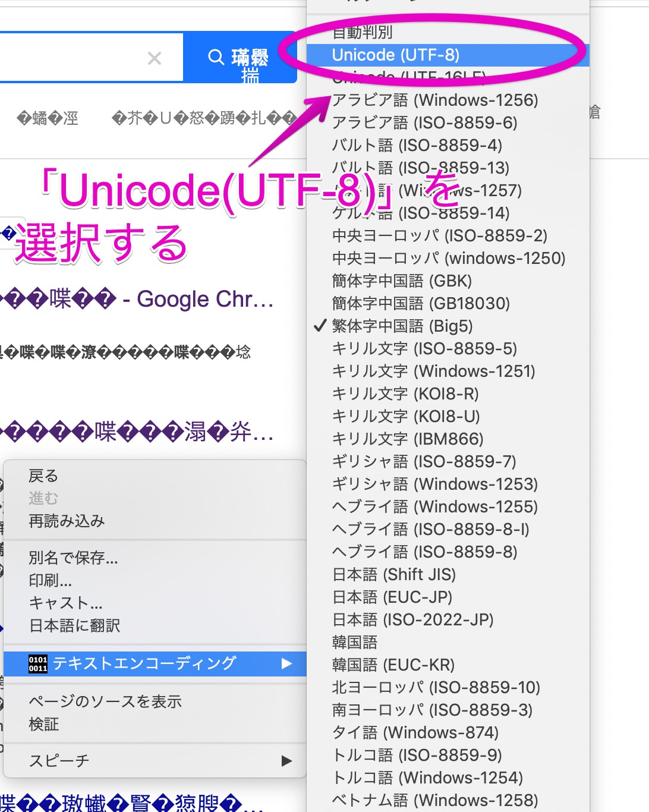This screenshot has width=649, height=812.
Task: Click the binary text encoding icon
Action: point(38,663)
